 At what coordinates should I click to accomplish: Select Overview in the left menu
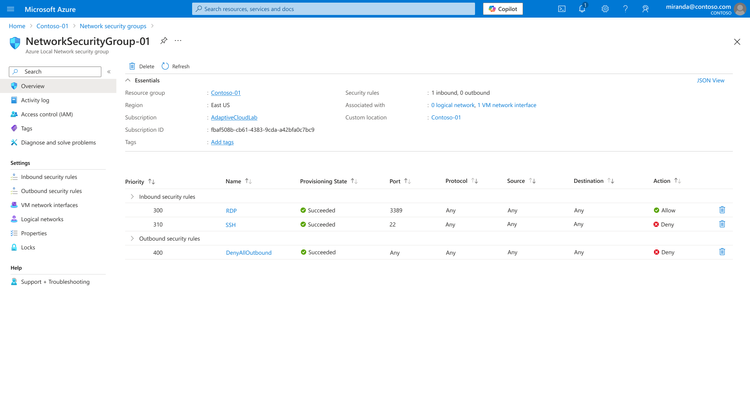pos(58,86)
